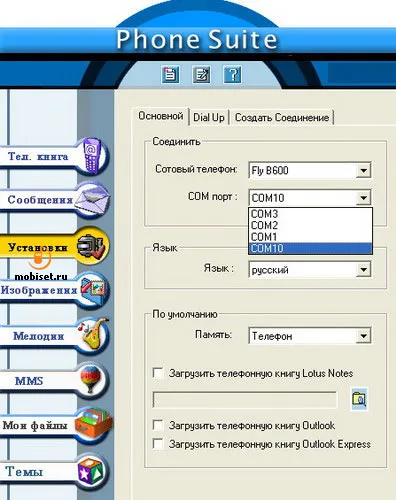This screenshot has height=500, width=396.
Task: Click the русский language combo box
Action: tap(309, 269)
